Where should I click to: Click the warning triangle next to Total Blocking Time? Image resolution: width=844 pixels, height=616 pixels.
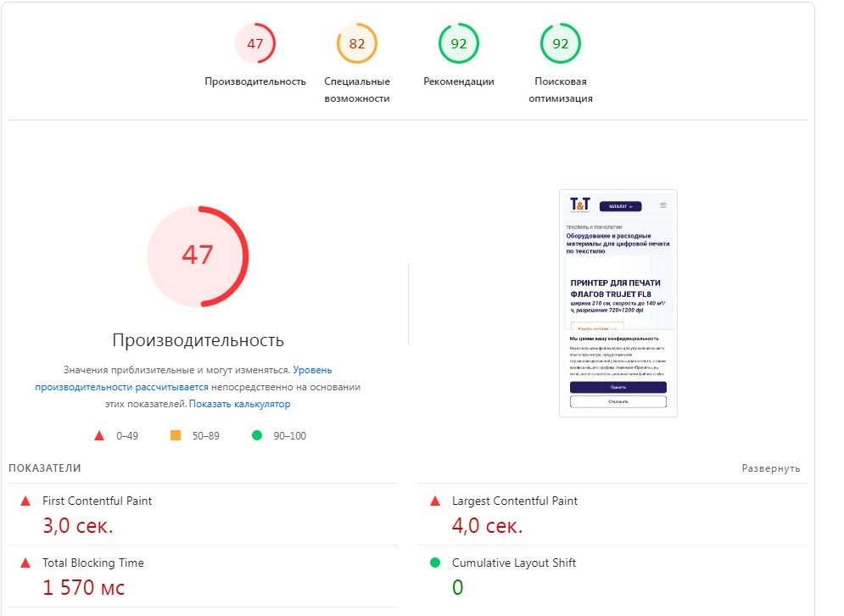(27, 563)
